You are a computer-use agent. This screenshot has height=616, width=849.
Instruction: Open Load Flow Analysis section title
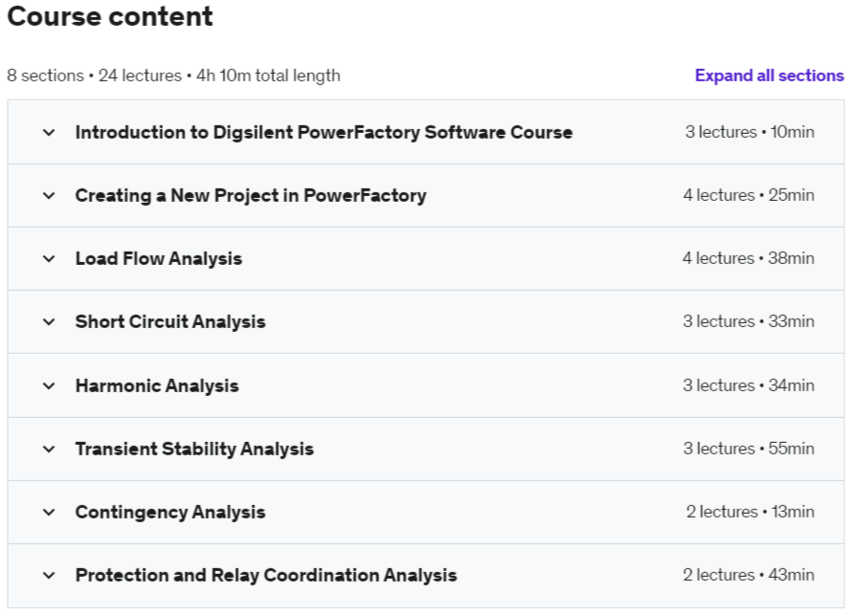pos(159,258)
